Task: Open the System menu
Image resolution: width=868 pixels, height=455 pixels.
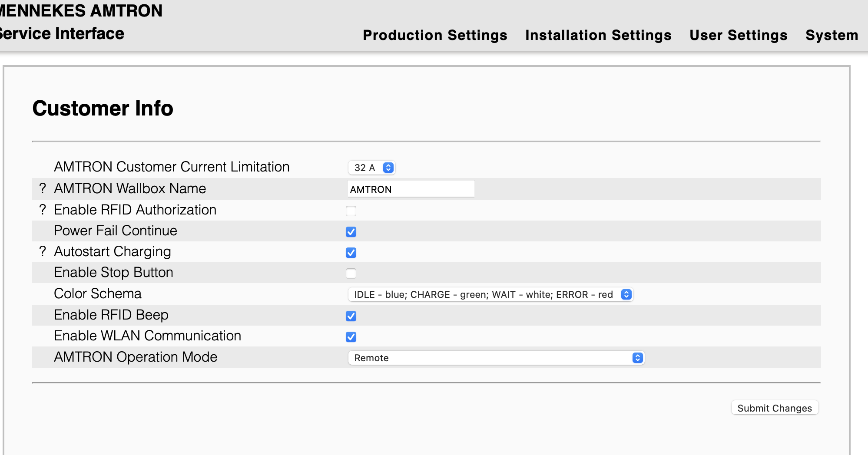Action: (x=832, y=35)
